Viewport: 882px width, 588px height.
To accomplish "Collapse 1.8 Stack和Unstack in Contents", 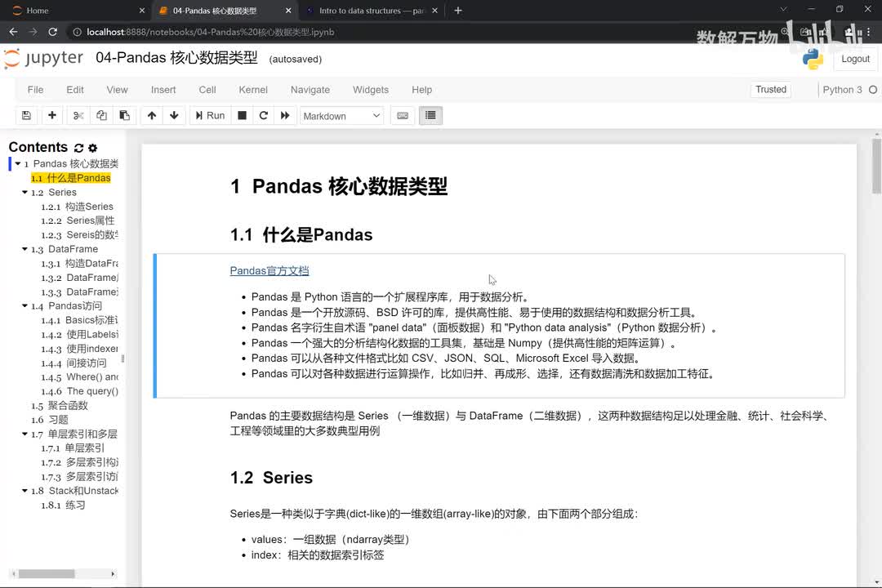I will pyautogui.click(x=24, y=491).
